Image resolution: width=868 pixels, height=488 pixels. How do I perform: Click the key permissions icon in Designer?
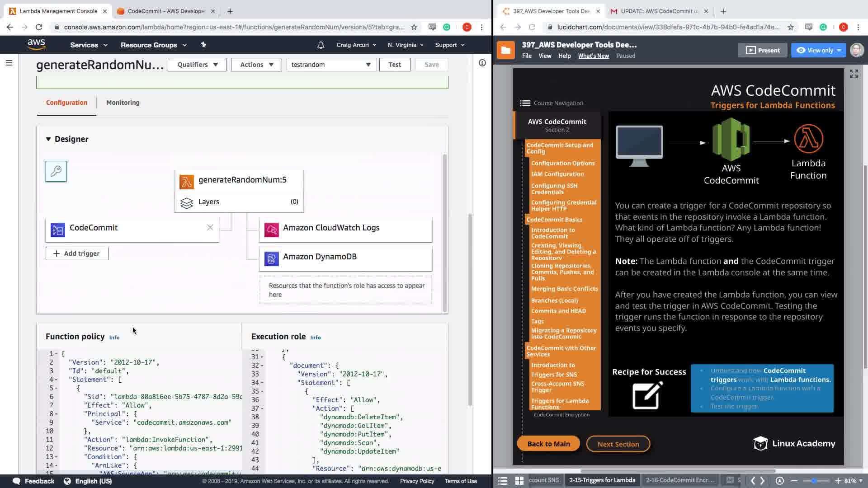point(56,172)
